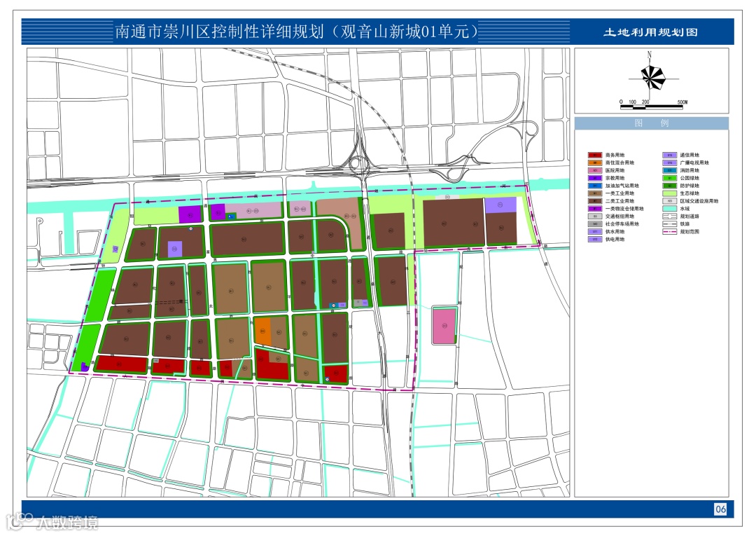Click the 生态绿地 legend label

point(689,193)
